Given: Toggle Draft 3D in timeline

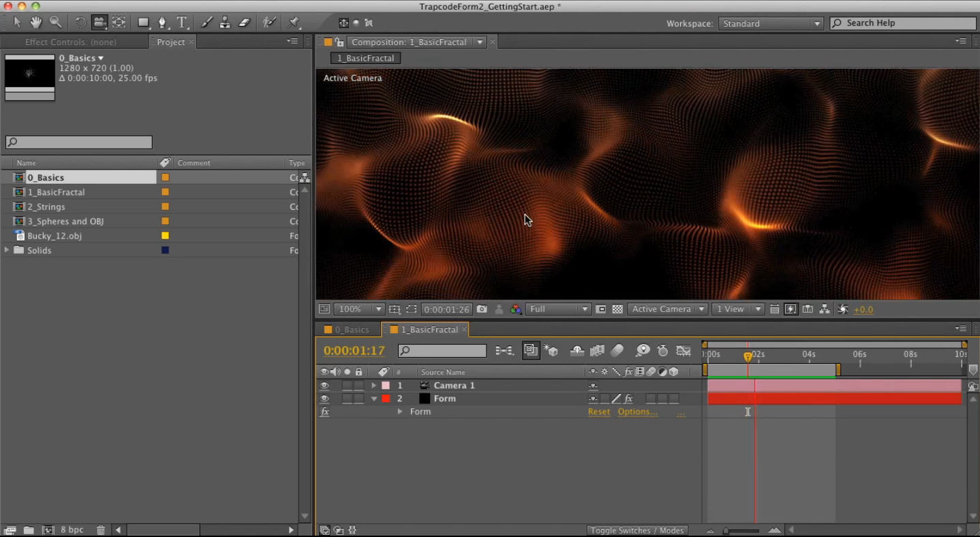Looking at the screenshot, I should pos(551,351).
